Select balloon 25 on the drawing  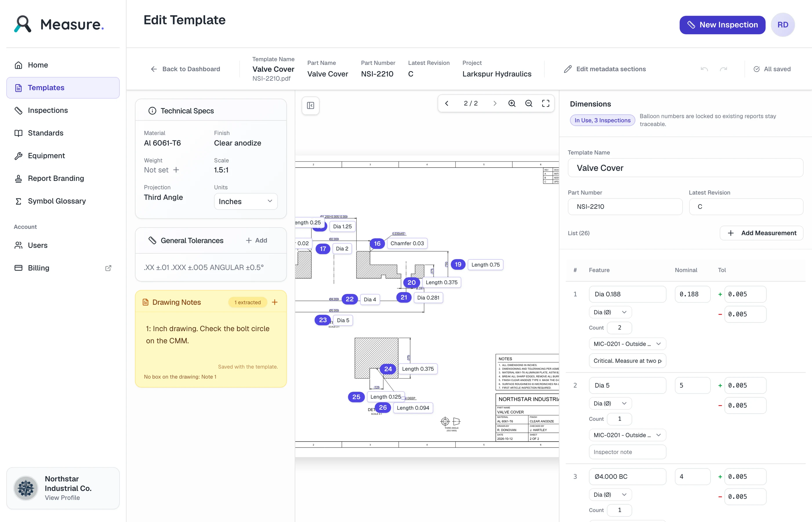click(356, 397)
